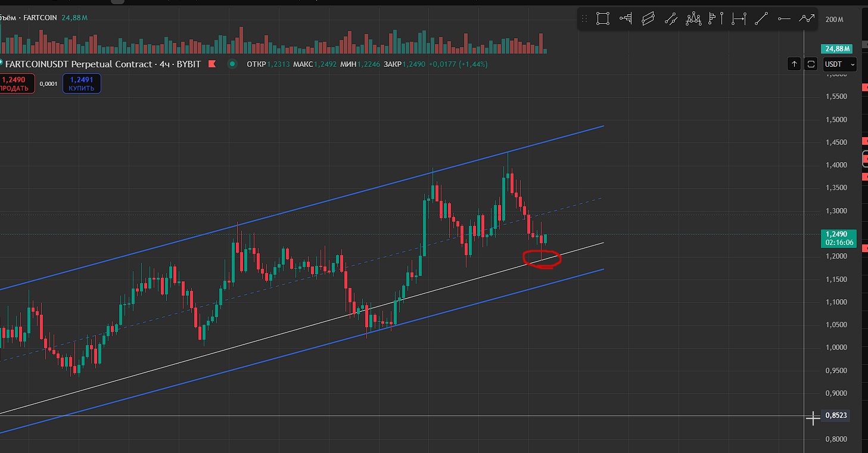This screenshot has height=453, width=868.
Task: Select the Trend Line tool
Action: 761,19
